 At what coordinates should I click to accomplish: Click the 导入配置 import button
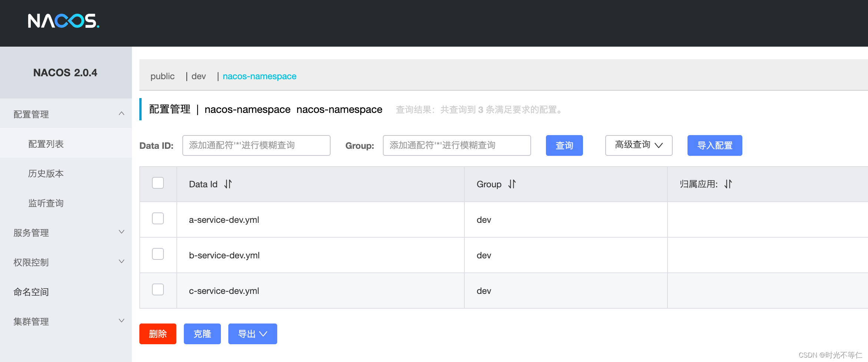click(x=715, y=145)
